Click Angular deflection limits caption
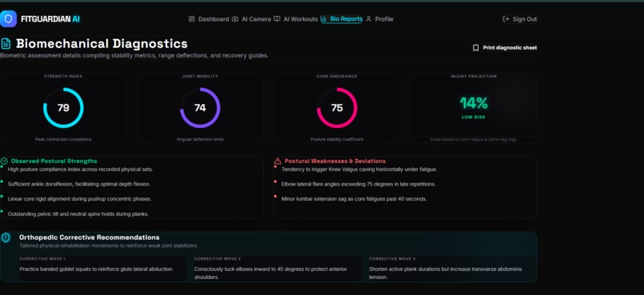644x295 pixels. [x=200, y=140]
